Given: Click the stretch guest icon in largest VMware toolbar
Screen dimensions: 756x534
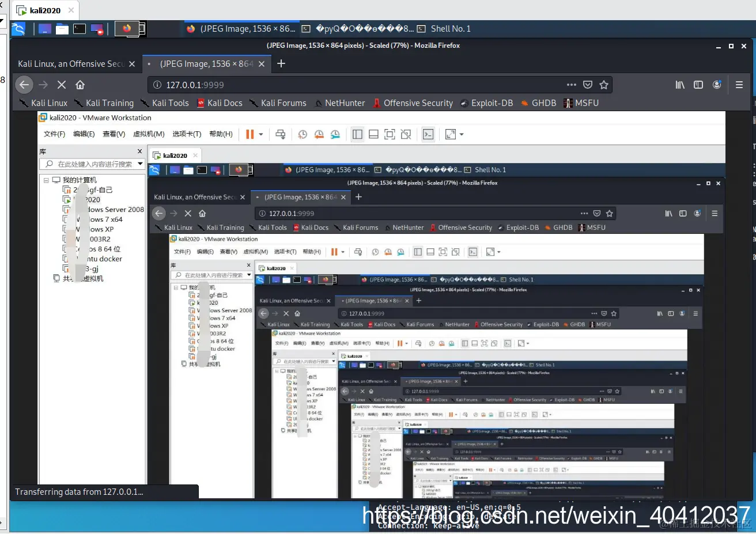Looking at the screenshot, I should point(450,134).
